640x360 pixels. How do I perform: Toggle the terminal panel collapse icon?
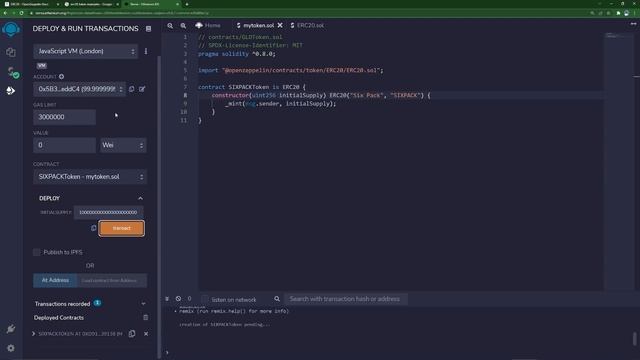(x=167, y=299)
